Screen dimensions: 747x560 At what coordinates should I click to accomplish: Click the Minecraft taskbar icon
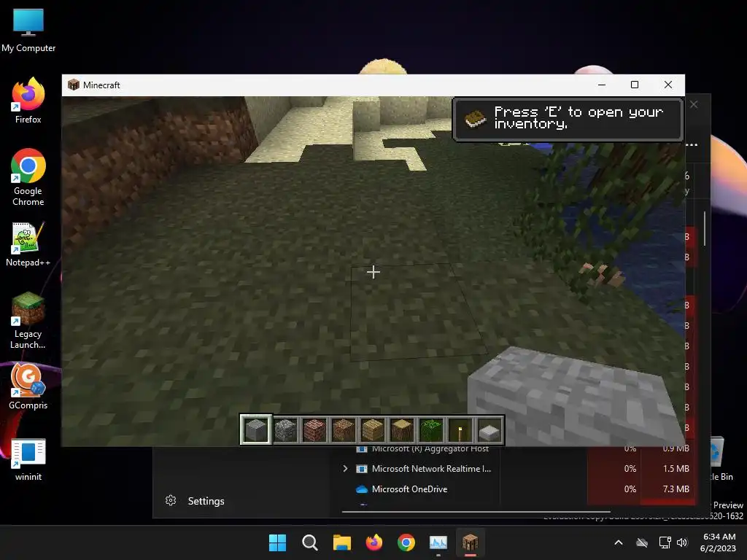471,542
